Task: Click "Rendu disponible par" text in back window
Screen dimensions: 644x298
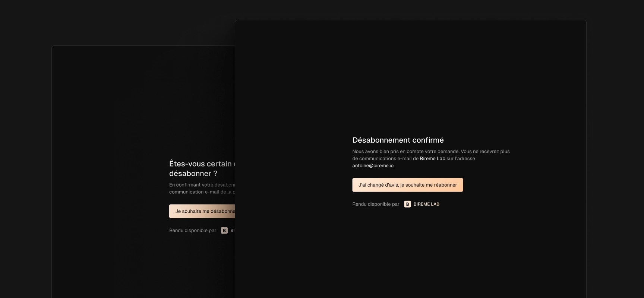Action: (x=193, y=231)
